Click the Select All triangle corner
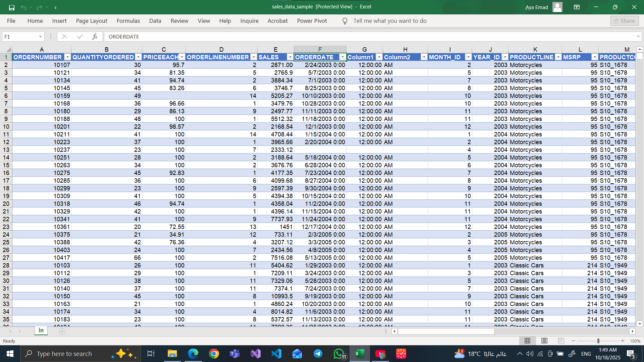Image resolution: width=644 pixels, height=362 pixels. [8, 49]
